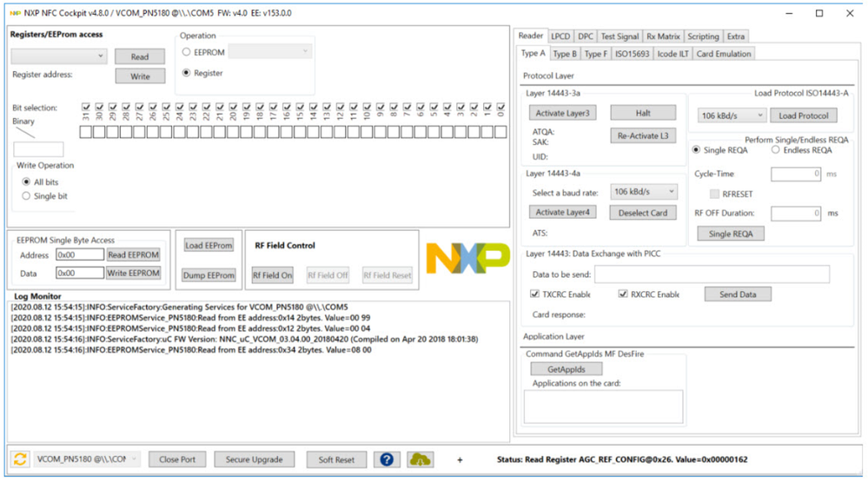
Task: Select the Register operation radio button
Action: pyautogui.click(x=187, y=72)
